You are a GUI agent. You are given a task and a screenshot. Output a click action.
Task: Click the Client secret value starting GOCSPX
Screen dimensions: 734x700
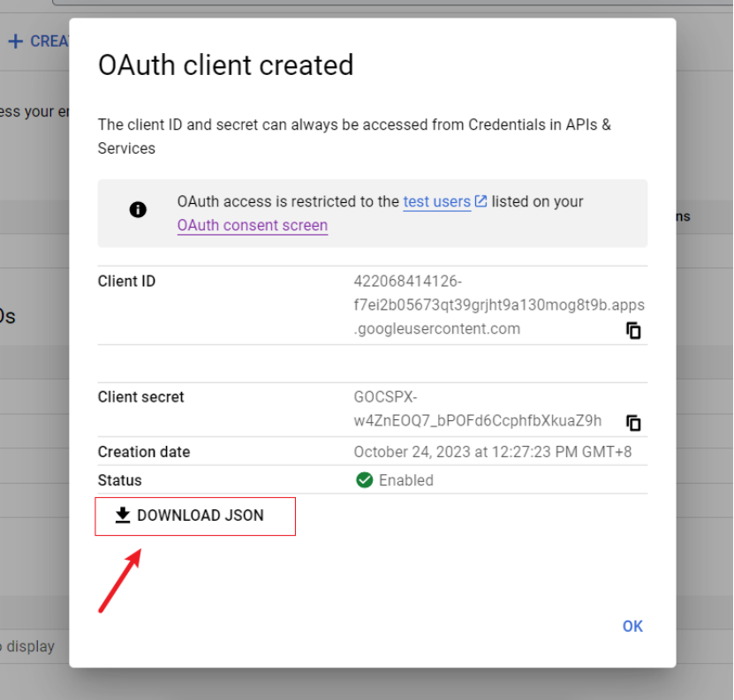coord(477,409)
